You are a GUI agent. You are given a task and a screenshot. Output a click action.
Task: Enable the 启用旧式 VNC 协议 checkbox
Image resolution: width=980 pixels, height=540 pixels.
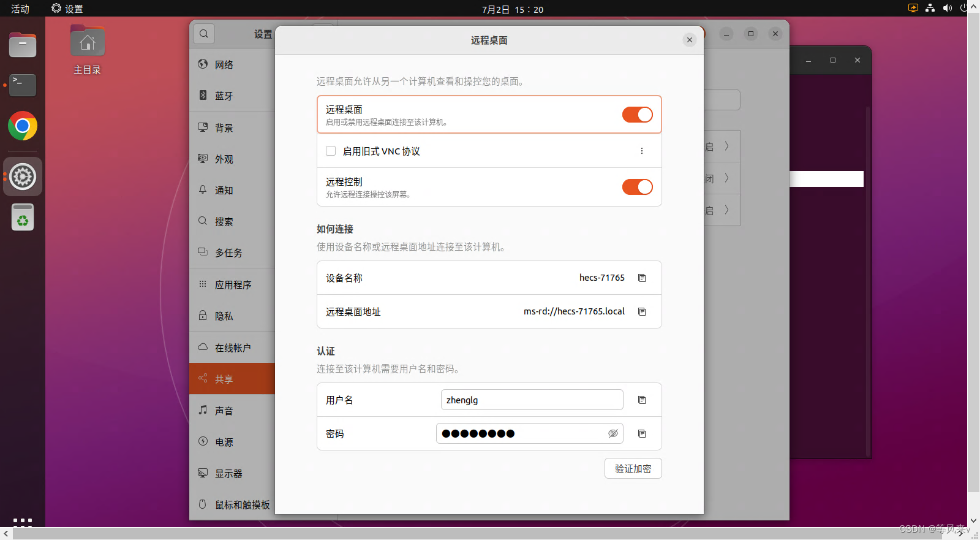pos(331,151)
